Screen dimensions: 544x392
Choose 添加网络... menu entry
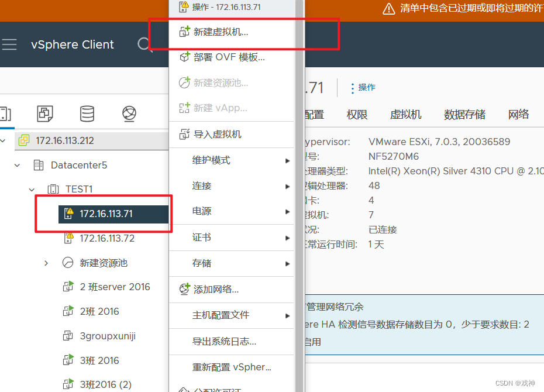point(232,289)
